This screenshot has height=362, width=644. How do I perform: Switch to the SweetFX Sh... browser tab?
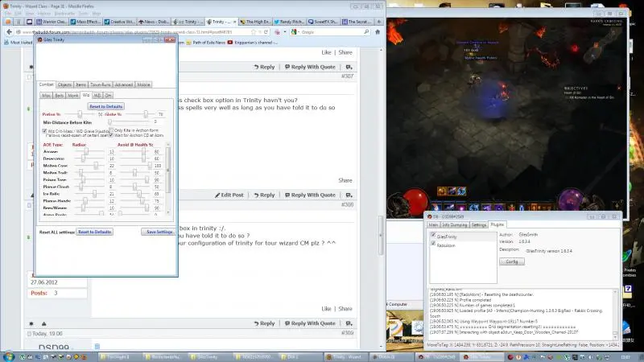[x=324, y=22]
